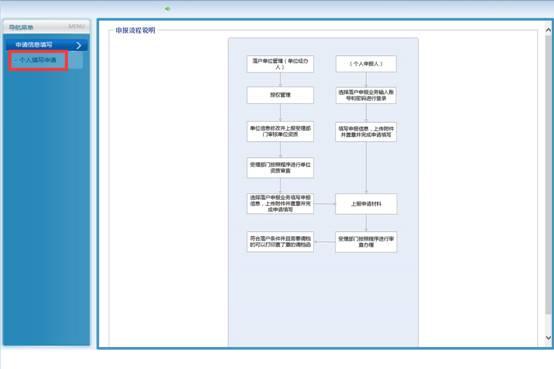Click the scrollbar up arrow

pyautogui.click(x=548, y=30)
